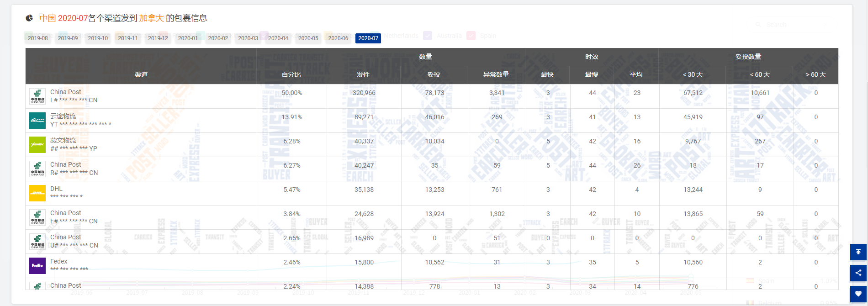
Task: Click the > 60 天 column header
Action: [x=816, y=74]
